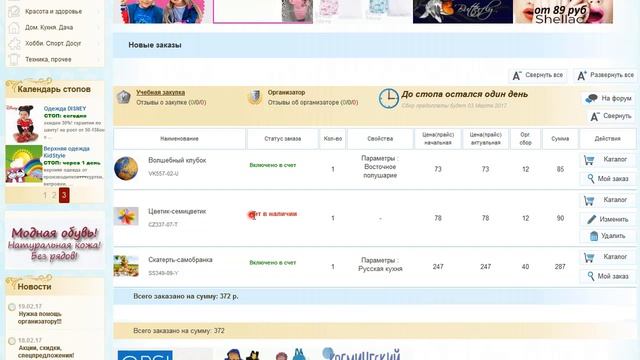Click the Сумма column header
The image size is (640, 360).
560,139
